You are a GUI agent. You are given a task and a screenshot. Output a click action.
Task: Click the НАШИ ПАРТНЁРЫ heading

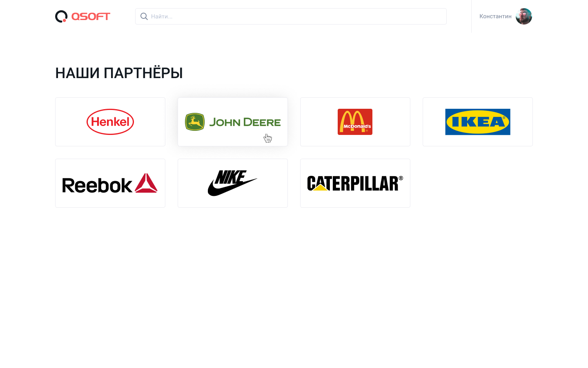[119, 73]
